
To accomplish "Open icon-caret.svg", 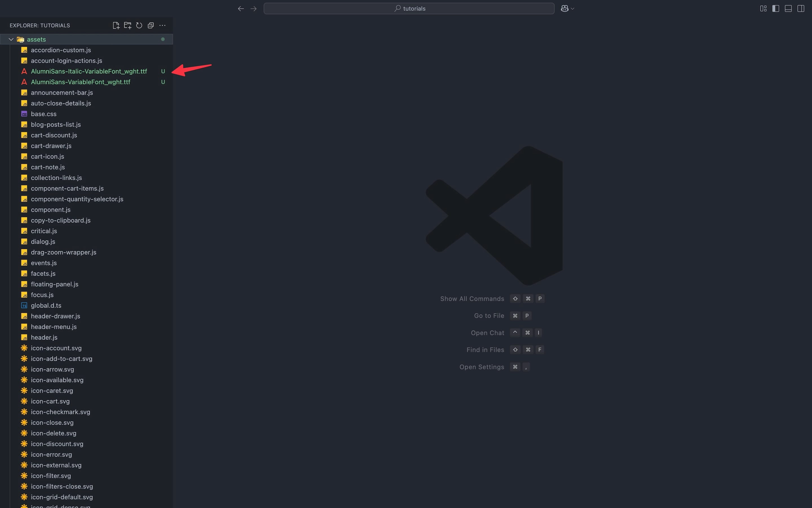I will coord(87,390).
